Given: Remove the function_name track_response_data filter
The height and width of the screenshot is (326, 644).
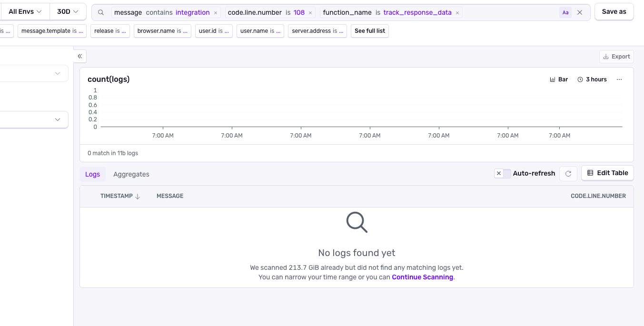Looking at the screenshot, I should (457, 13).
